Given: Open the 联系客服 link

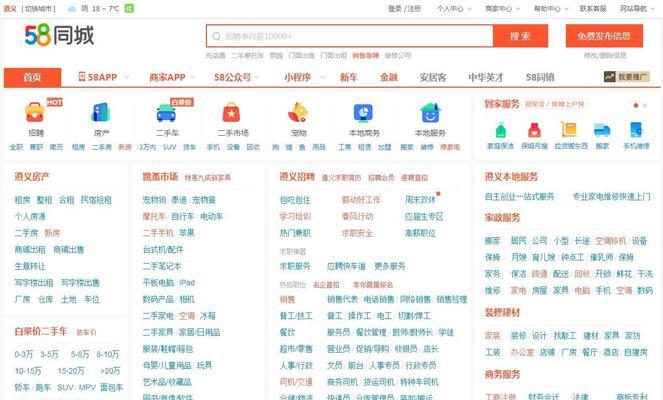Looking at the screenshot, I should pyautogui.click(x=593, y=8).
